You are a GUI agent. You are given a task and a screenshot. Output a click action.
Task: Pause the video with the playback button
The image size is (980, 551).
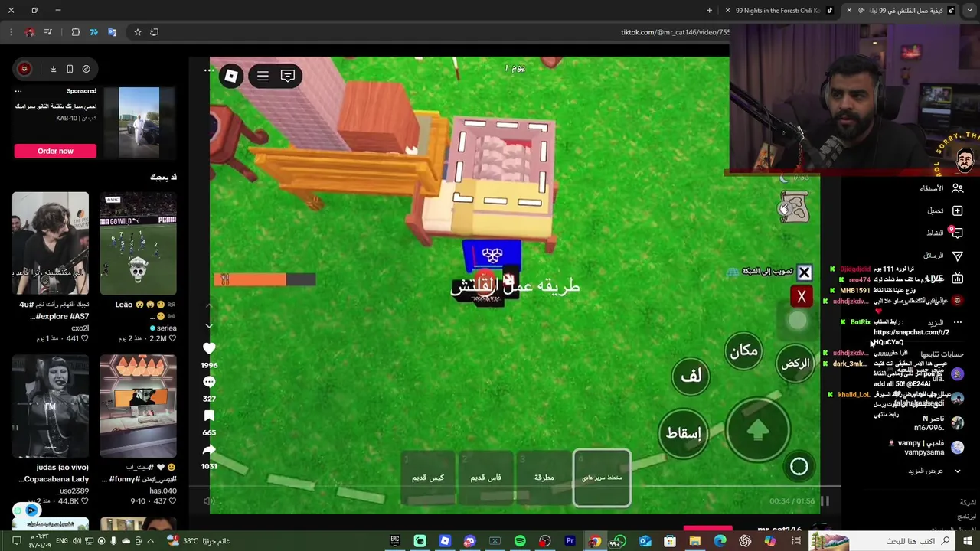coord(825,501)
